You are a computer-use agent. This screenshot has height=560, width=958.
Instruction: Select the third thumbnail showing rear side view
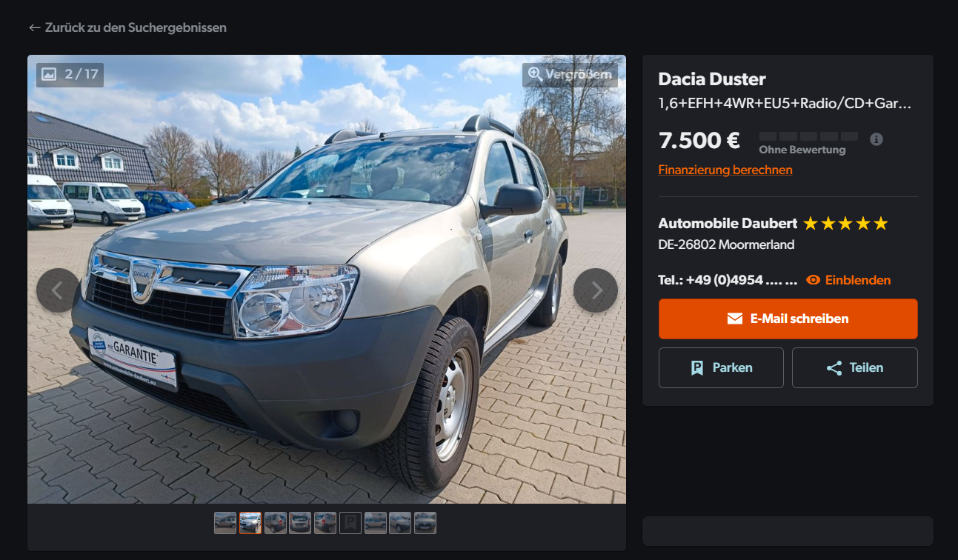pos(276,523)
